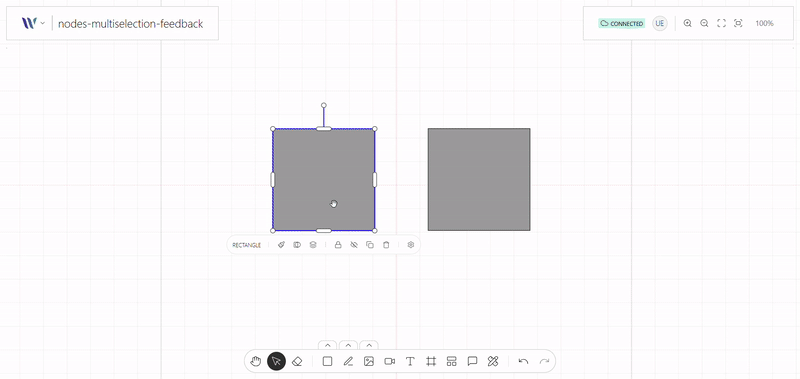Open the UE user avatar
Image resolution: width=800 pixels, height=379 pixels.
[x=660, y=23]
